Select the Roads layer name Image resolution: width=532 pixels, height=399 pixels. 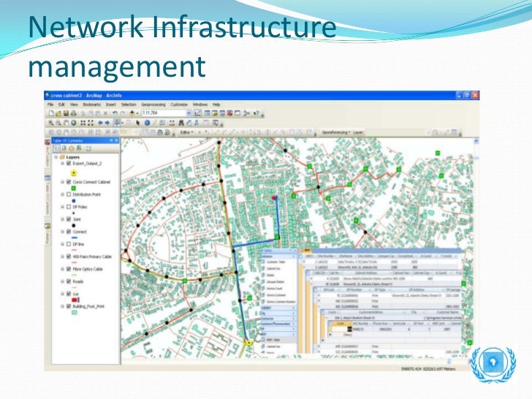[77, 281]
